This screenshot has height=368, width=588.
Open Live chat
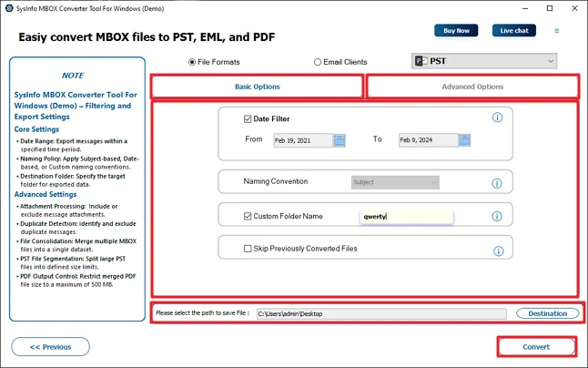coord(514,31)
